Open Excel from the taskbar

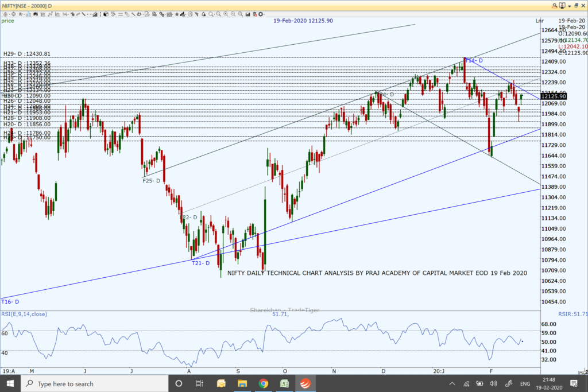click(284, 383)
